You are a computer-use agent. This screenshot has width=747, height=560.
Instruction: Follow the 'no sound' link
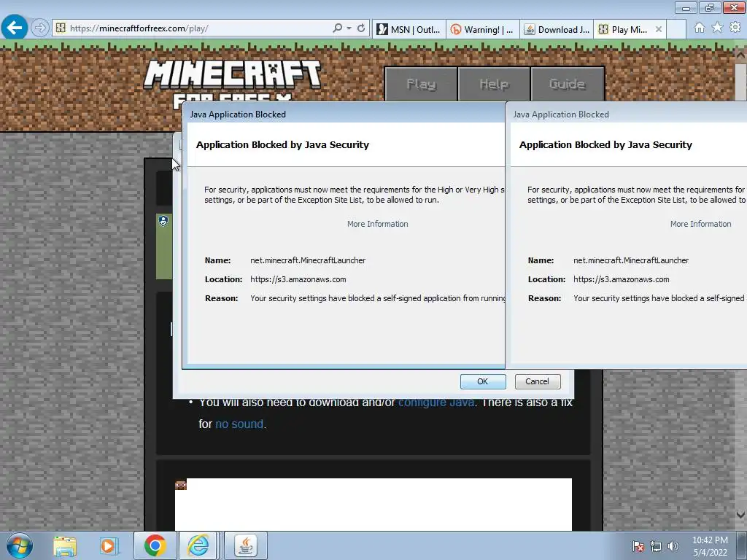coord(239,424)
